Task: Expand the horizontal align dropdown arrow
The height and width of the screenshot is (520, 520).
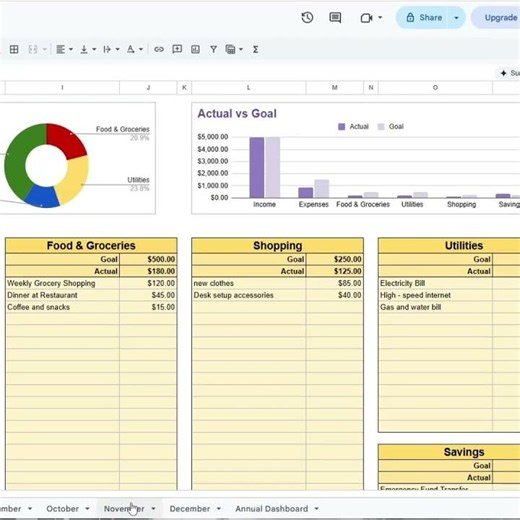Action: 71,49
